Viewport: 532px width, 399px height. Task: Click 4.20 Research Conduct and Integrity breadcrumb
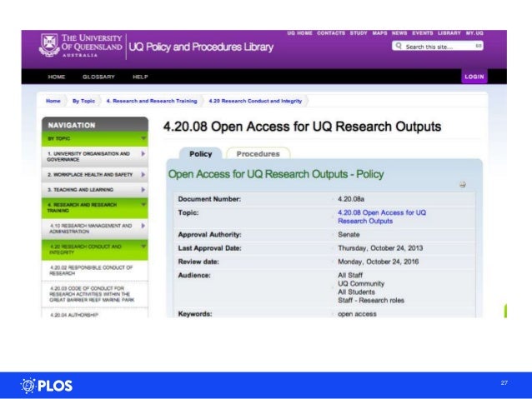(x=255, y=101)
